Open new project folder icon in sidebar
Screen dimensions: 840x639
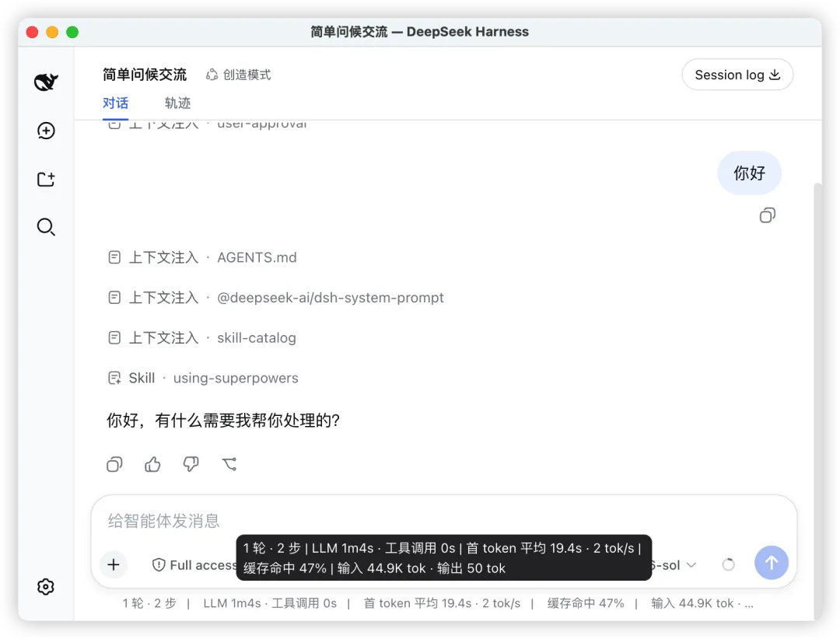click(x=46, y=179)
